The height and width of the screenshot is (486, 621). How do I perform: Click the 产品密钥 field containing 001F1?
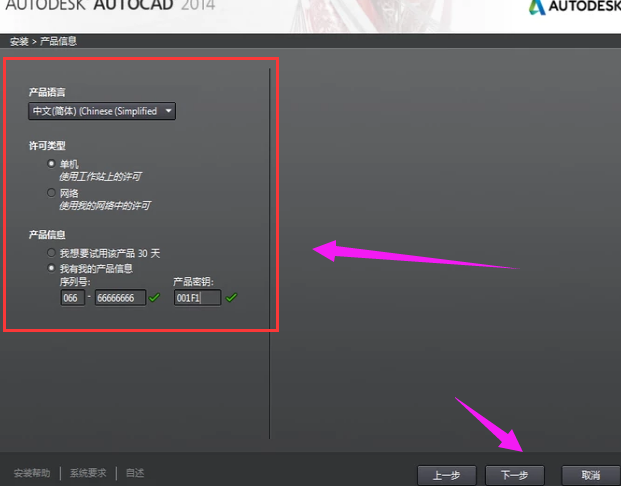click(x=197, y=298)
